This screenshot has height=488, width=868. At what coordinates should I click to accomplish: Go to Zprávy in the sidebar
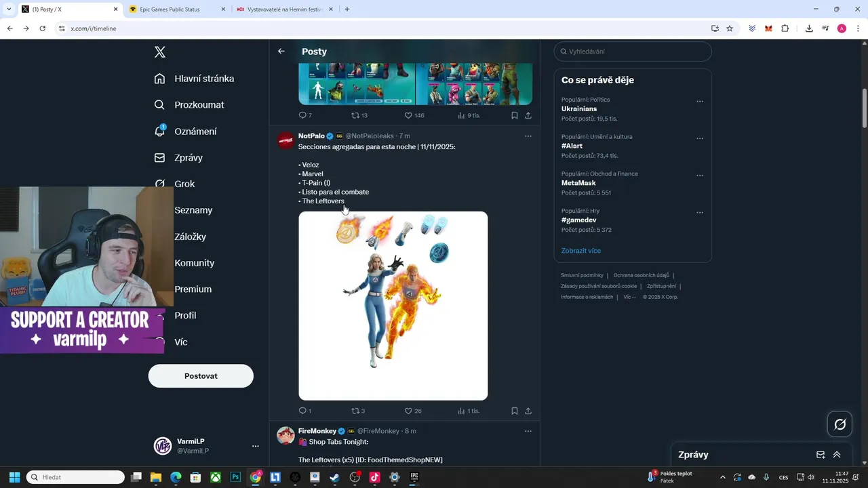(x=178, y=158)
